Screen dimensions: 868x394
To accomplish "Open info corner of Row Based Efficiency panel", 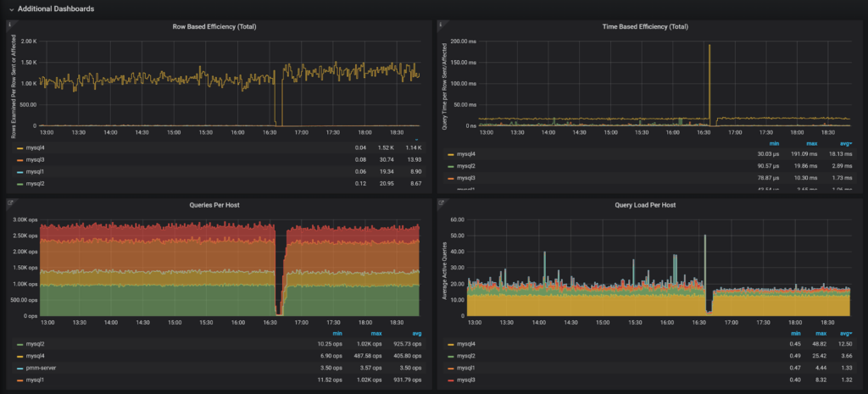I will [9, 25].
